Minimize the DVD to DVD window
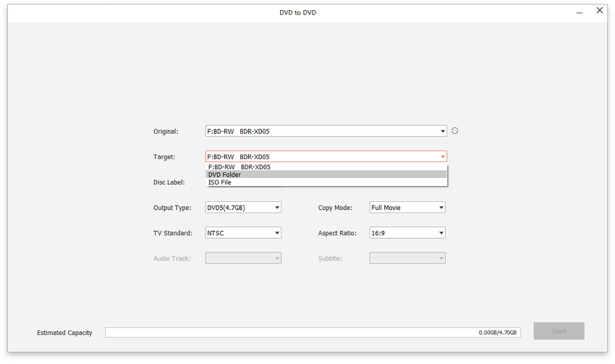This screenshot has width=615, height=364. [579, 12]
